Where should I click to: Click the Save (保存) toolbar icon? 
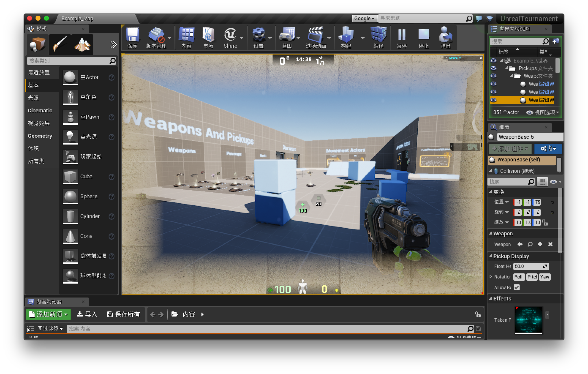(132, 35)
